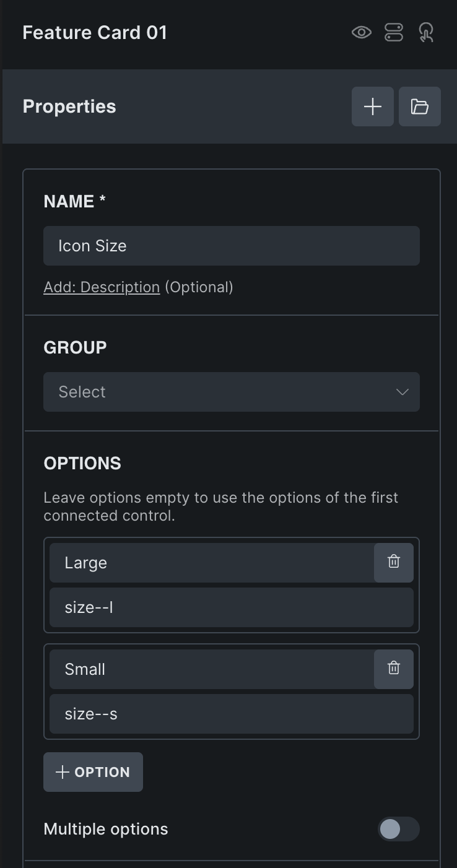Click the eye preview icon in header
457x868 pixels.
coord(362,32)
